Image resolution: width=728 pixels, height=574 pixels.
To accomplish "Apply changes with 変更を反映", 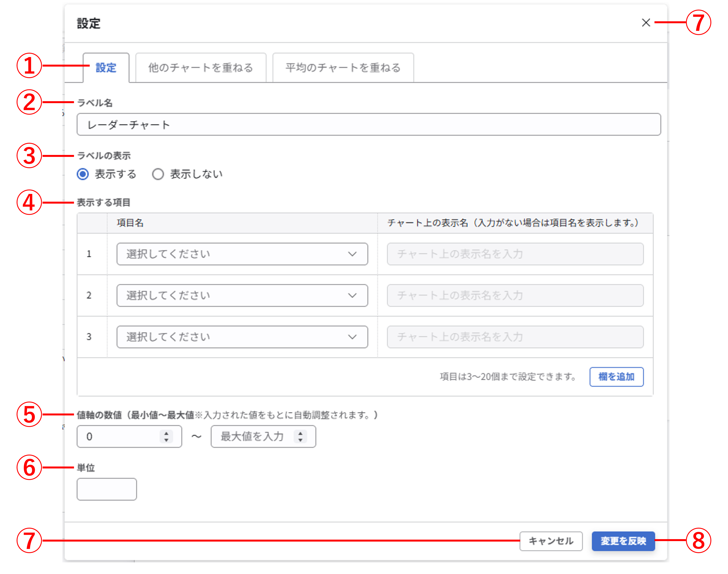I will tap(623, 541).
